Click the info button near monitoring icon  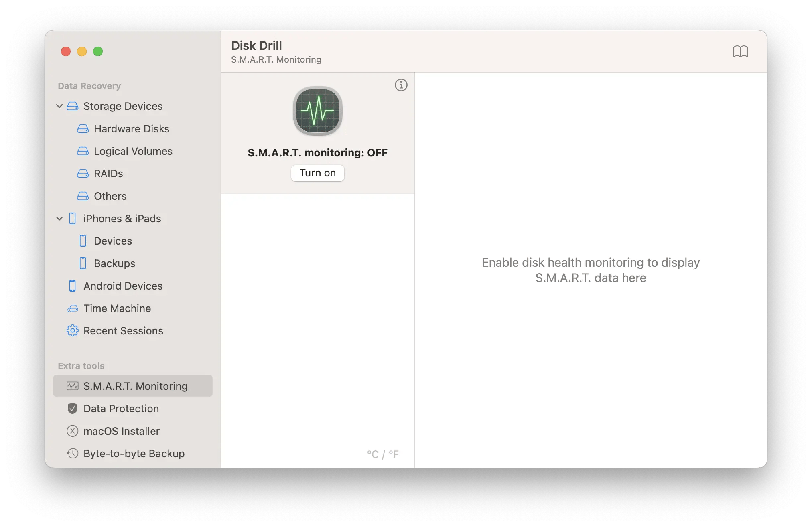coord(401,85)
